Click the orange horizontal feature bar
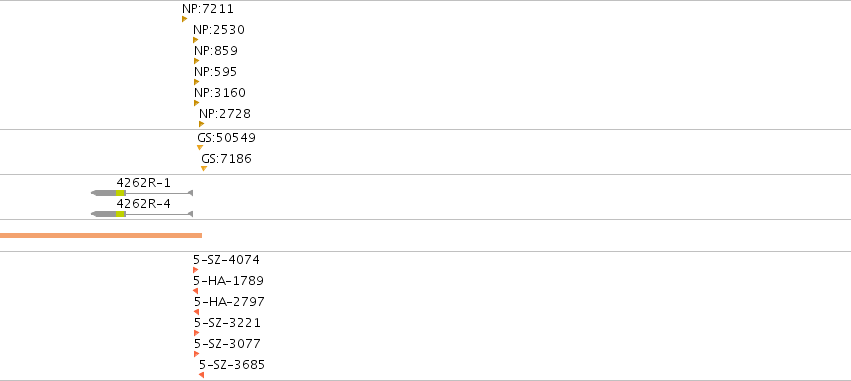Viewport: 851px width, 381px height. pyautogui.click(x=101, y=236)
